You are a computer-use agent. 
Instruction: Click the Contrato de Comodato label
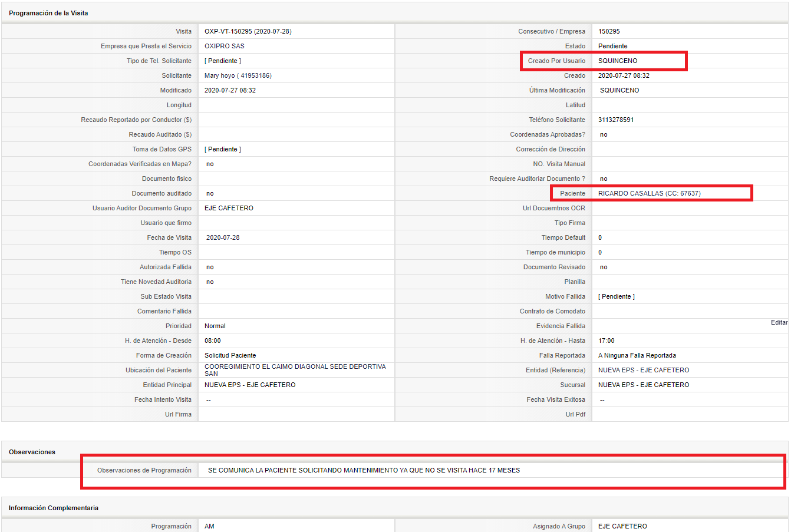click(552, 311)
